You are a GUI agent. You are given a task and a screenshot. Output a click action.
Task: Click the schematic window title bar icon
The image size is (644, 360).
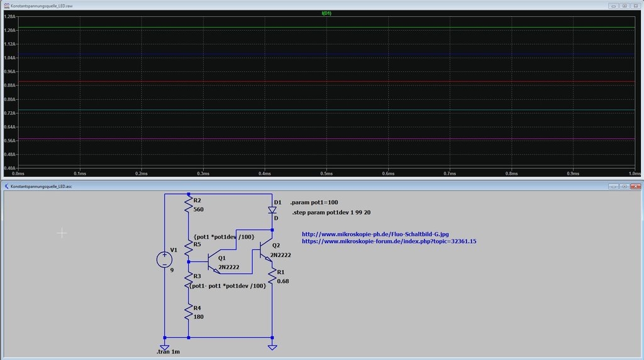pyautogui.click(x=6, y=187)
